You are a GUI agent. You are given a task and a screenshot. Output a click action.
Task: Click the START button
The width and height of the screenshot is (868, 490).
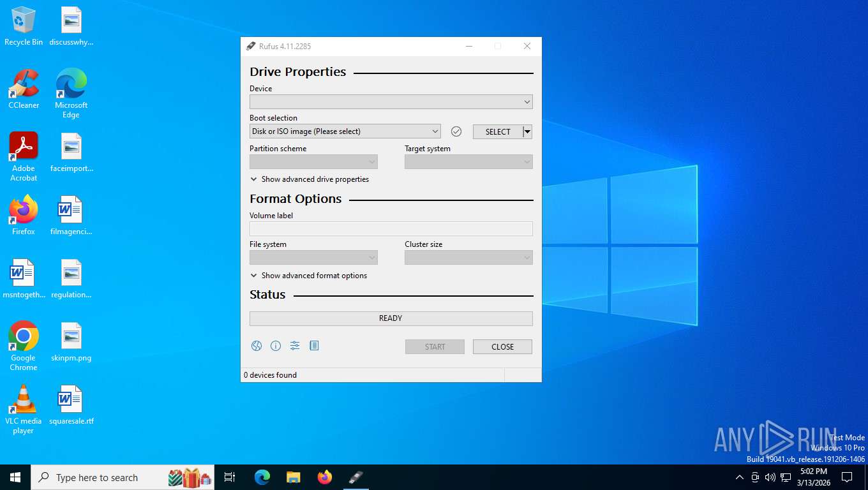(x=435, y=346)
